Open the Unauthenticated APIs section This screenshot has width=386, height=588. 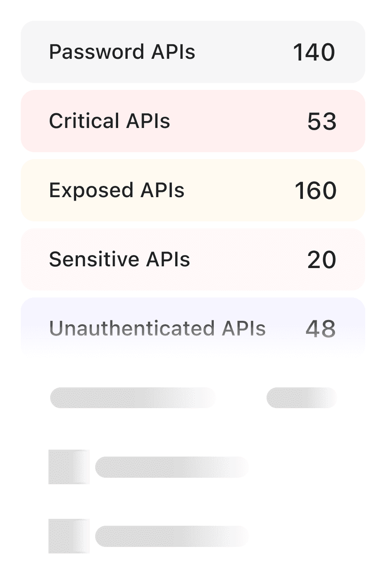pos(193,328)
